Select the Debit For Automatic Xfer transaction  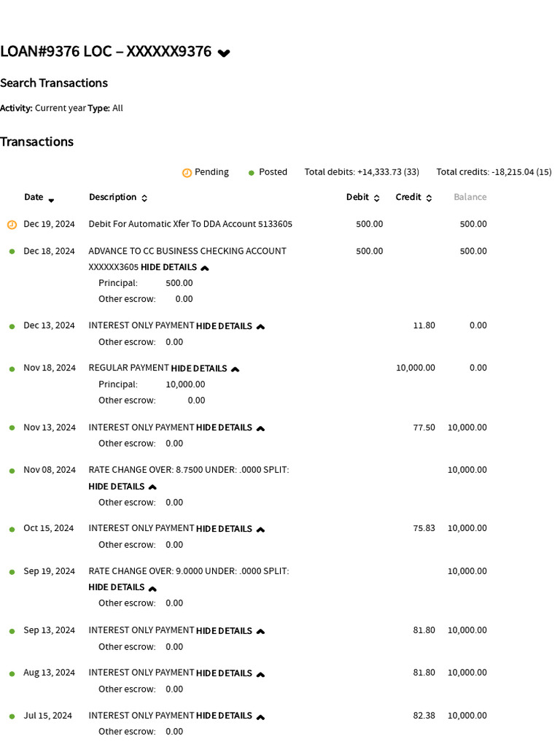tap(190, 224)
